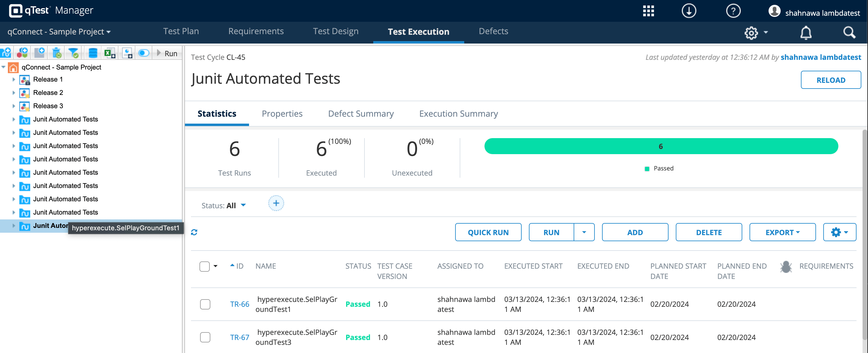The width and height of the screenshot is (868, 353).
Task: Click the notification bell icon
Action: click(x=806, y=33)
